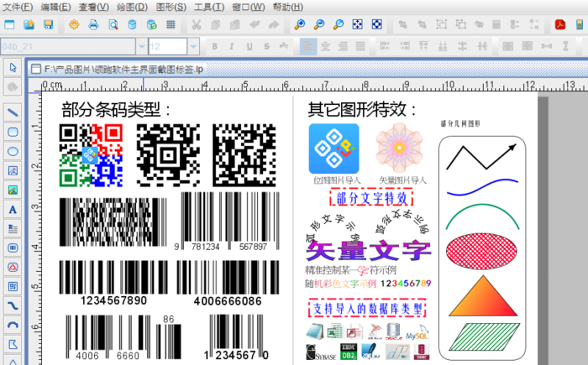Select the curve drawing tool
Viewport: 588px width, 365px height.
pos(12,306)
